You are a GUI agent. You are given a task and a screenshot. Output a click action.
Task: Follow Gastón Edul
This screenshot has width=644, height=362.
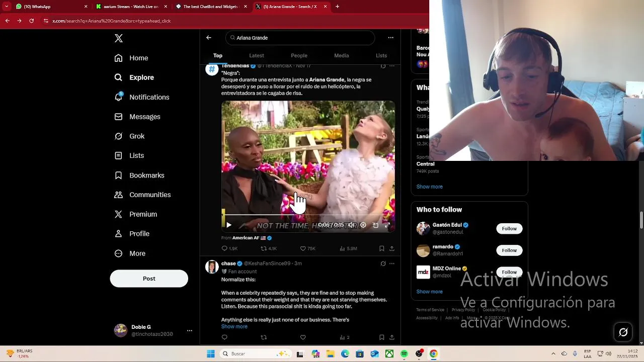click(509, 229)
